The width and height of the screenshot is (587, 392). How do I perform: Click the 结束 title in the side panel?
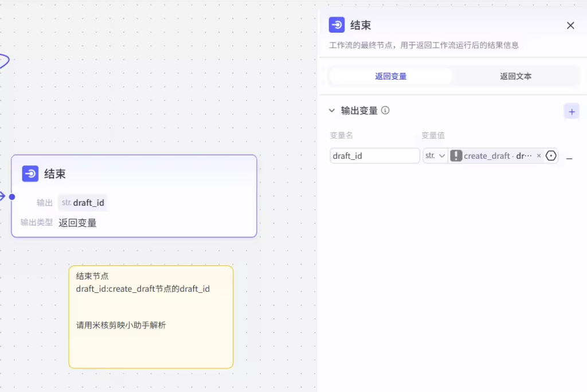(361, 25)
